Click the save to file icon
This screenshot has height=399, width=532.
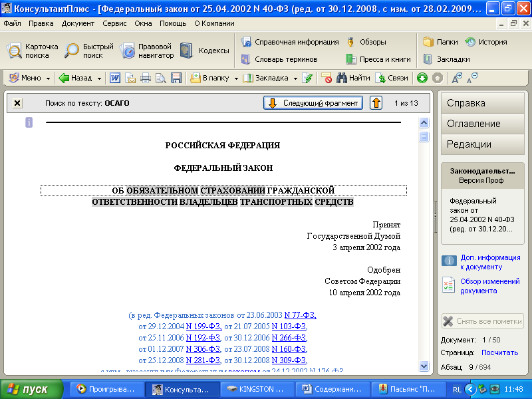(x=176, y=78)
